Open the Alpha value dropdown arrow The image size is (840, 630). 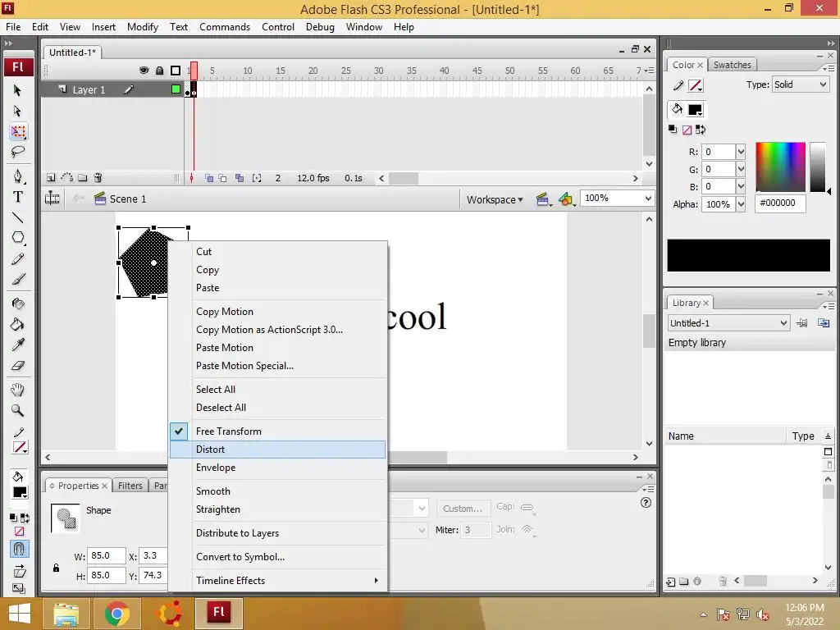point(741,204)
